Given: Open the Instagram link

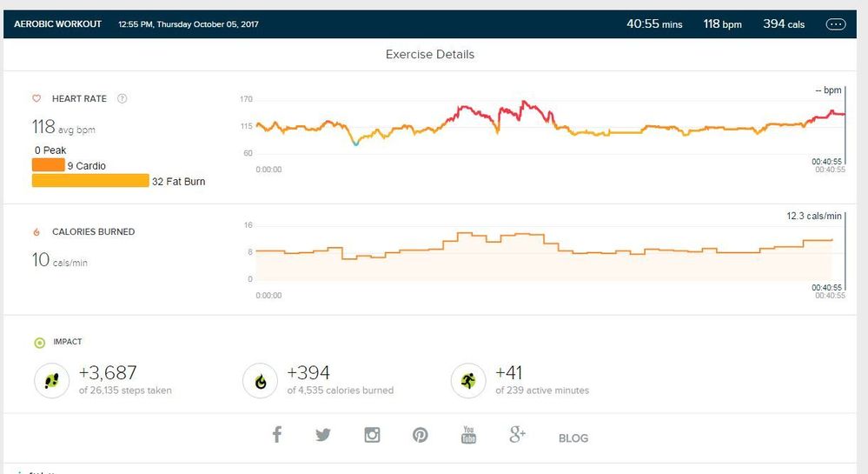Looking at the screenshot, I should 372,435.
